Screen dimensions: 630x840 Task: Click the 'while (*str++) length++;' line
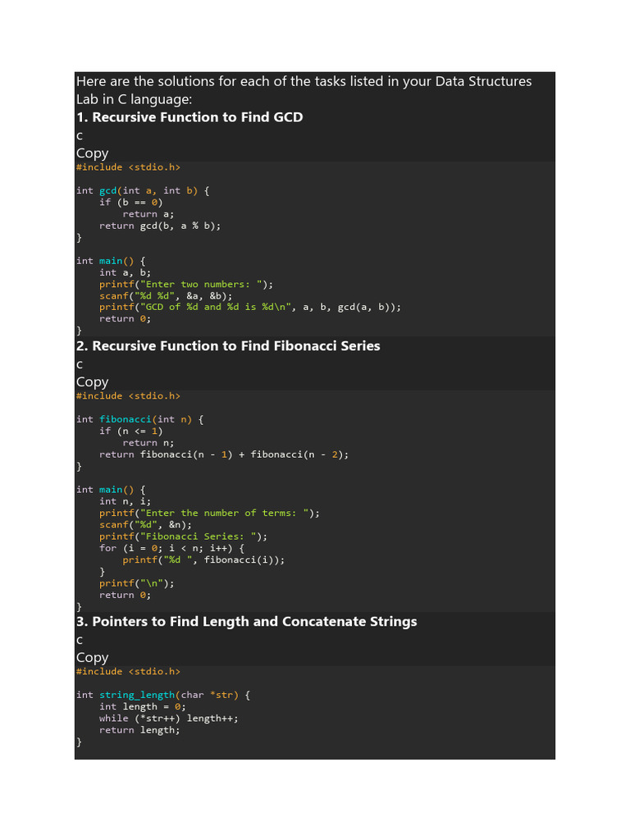[x=169, y=718]
